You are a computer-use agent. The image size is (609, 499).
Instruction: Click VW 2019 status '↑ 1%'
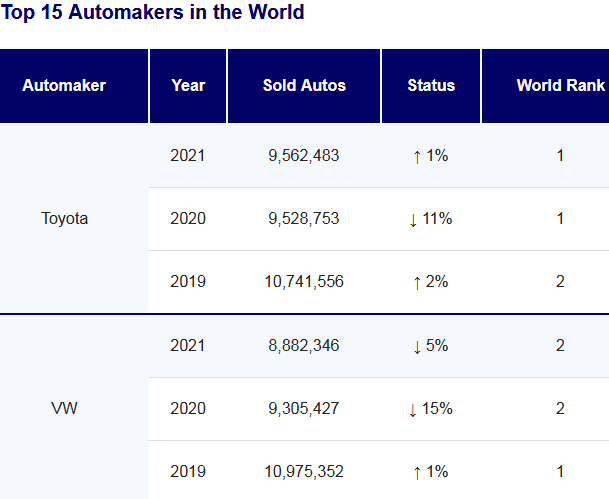tap(431, 471)
